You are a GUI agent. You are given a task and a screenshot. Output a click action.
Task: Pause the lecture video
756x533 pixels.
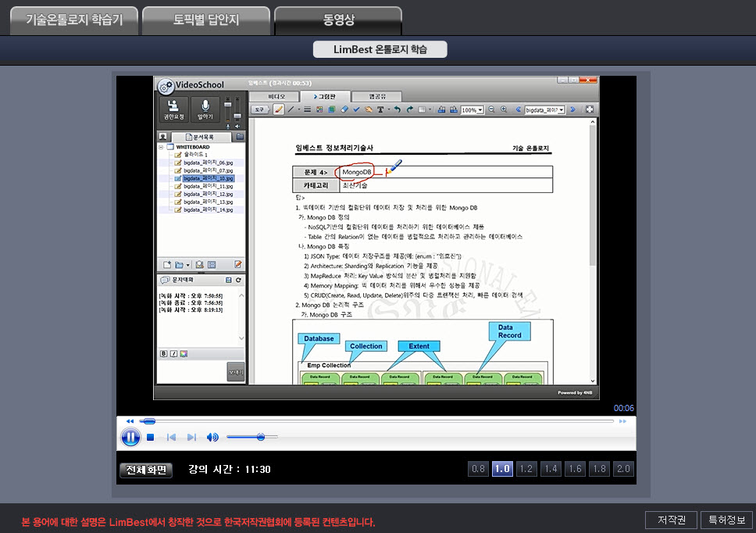click(130, 437)
